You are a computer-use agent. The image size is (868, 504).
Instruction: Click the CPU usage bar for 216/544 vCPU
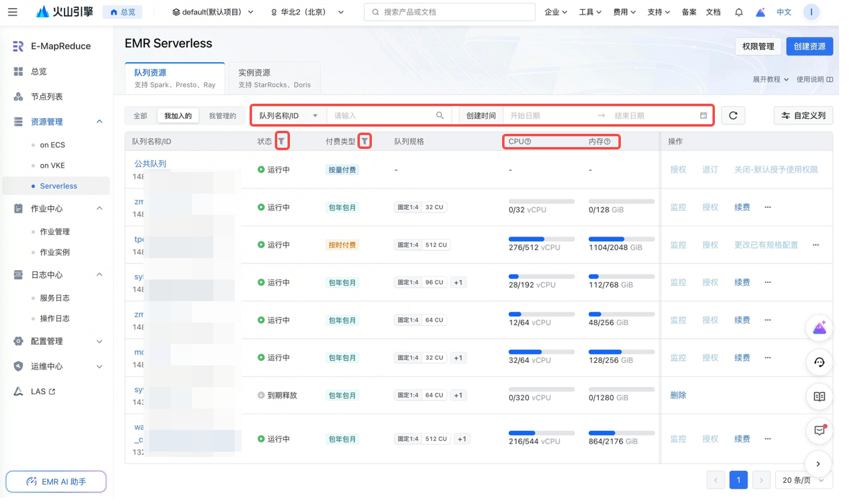(x=542, y=433)
